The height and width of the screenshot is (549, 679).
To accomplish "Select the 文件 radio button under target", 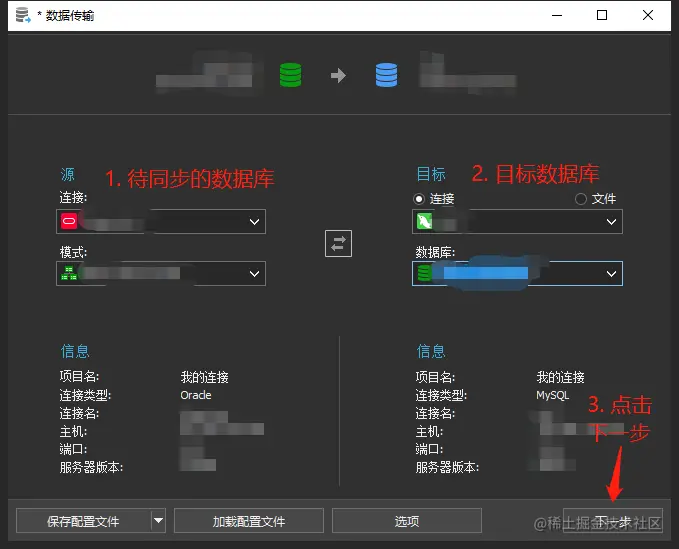I will (x=581, y=199).
